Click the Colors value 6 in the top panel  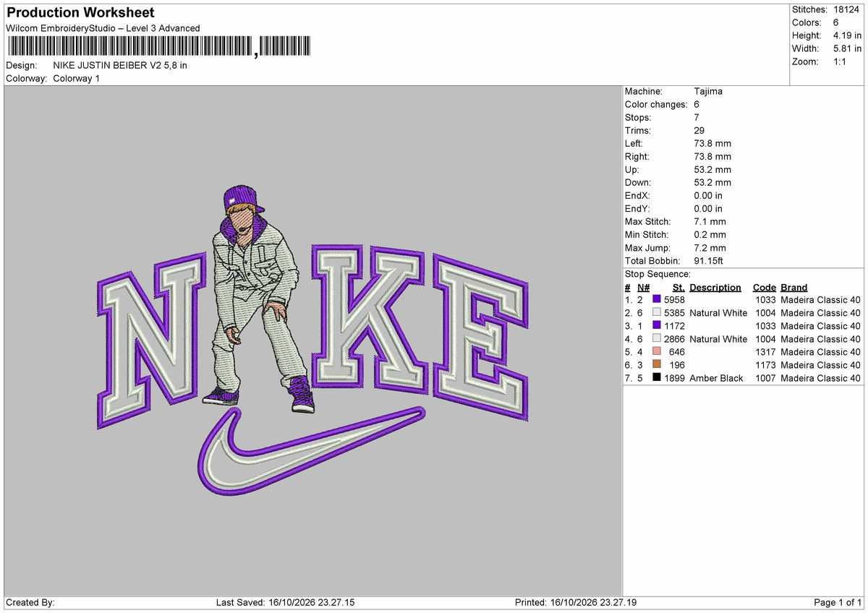coord(836,22)
